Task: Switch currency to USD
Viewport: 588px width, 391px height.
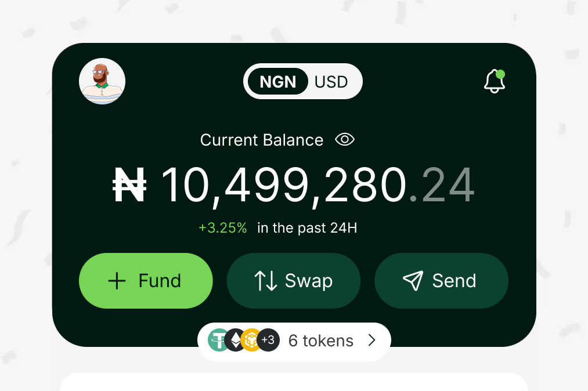Action: [331, 82]
